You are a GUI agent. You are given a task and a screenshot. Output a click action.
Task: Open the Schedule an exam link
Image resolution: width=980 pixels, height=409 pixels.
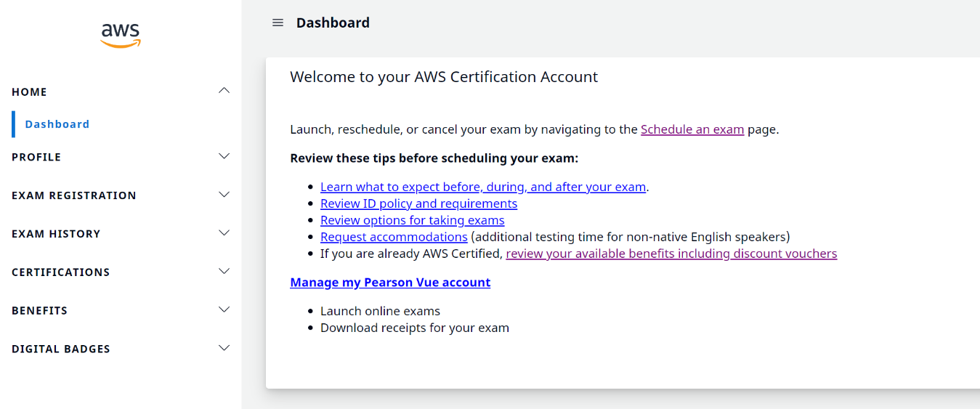(x=692, y=129)
